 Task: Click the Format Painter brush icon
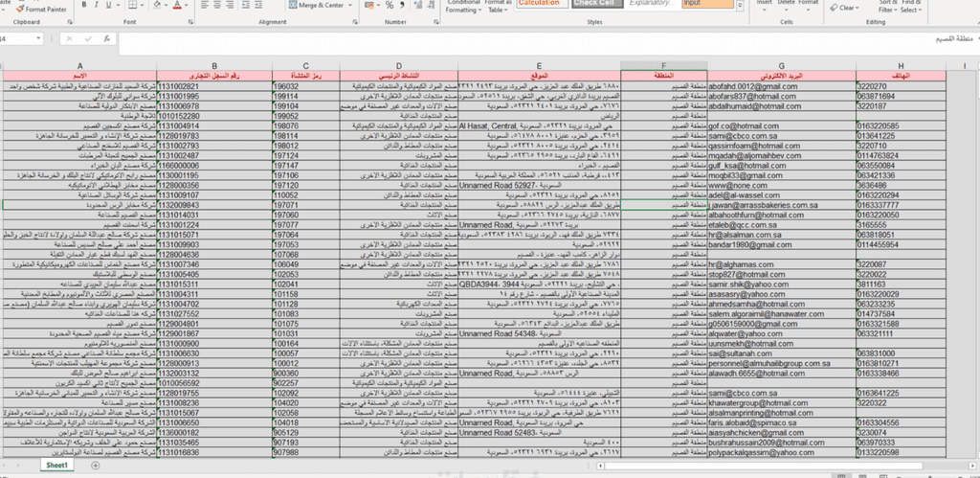(19, 8)
